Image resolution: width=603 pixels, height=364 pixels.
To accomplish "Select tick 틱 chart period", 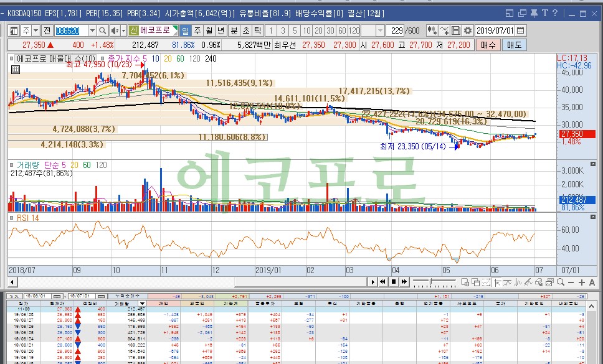I will [x=258, y=30].
